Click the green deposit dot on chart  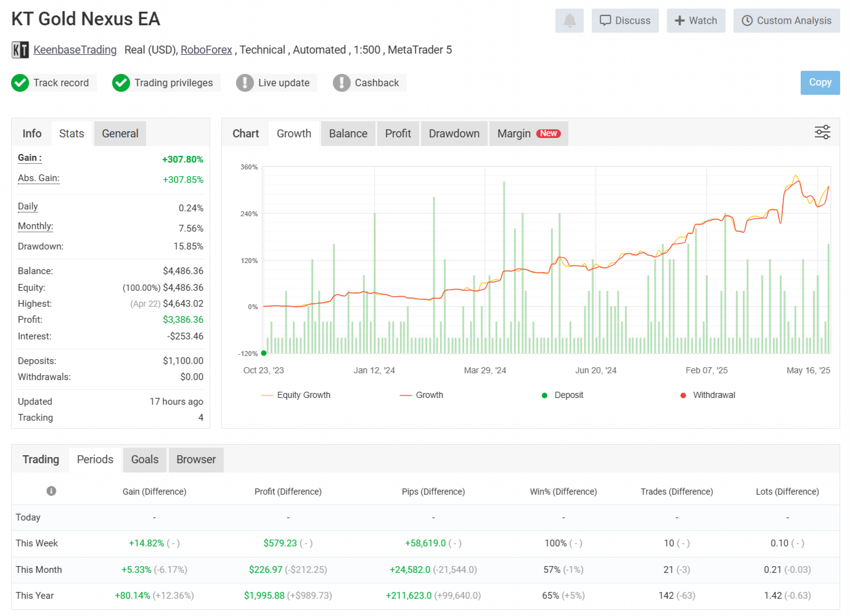point(264,353)
